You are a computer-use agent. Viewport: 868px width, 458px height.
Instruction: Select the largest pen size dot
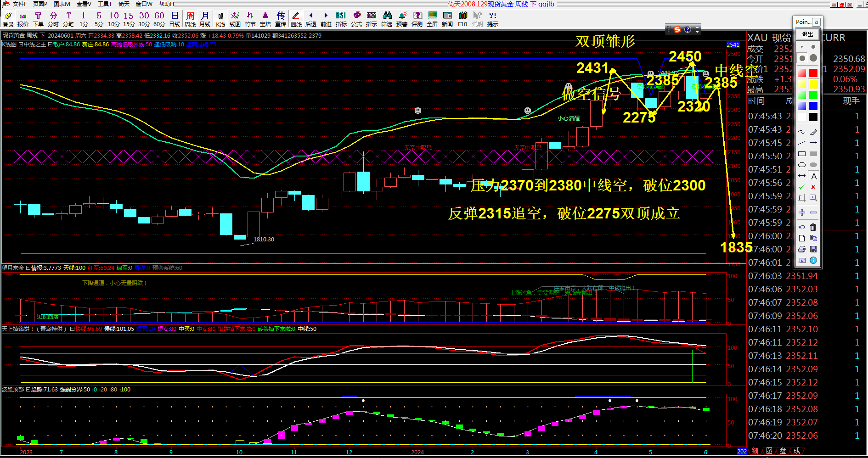tap(813, 58)
